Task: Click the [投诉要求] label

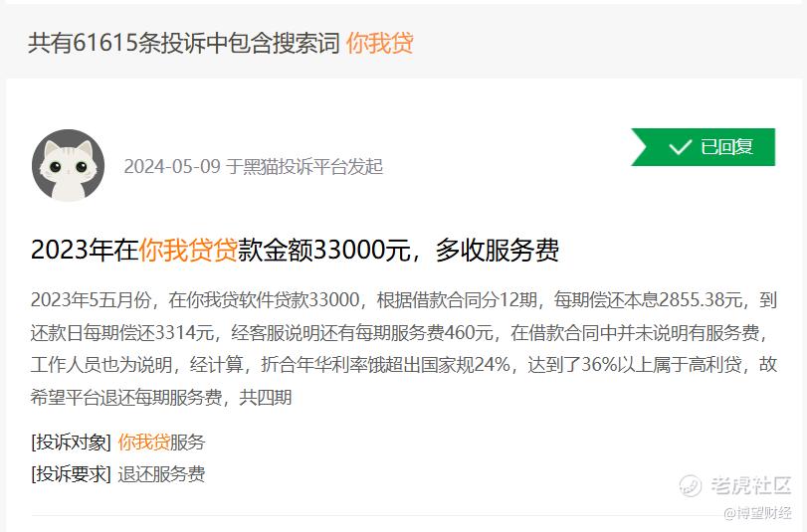Action: tap(71, 474)
